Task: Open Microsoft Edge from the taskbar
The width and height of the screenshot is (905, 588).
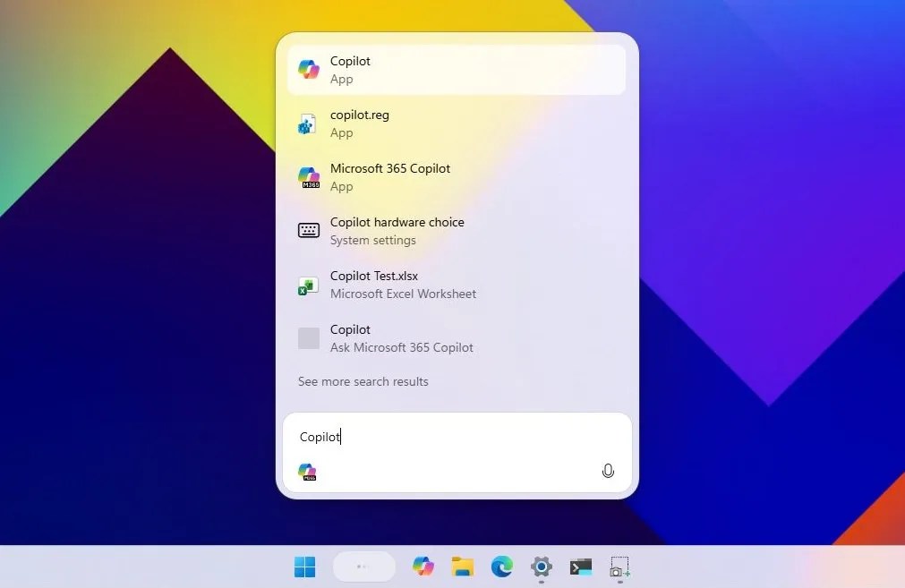Action: [x=501, y=567]
